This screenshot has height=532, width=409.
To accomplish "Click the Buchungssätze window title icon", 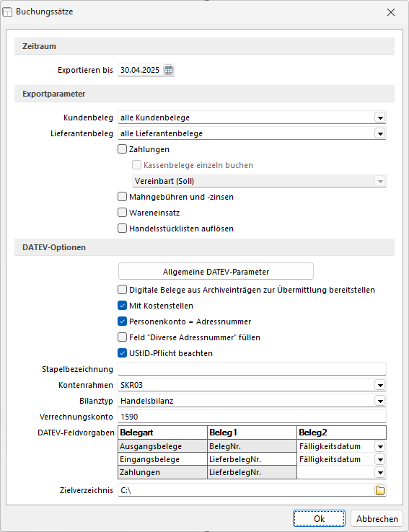I will [x=7, y=12].
